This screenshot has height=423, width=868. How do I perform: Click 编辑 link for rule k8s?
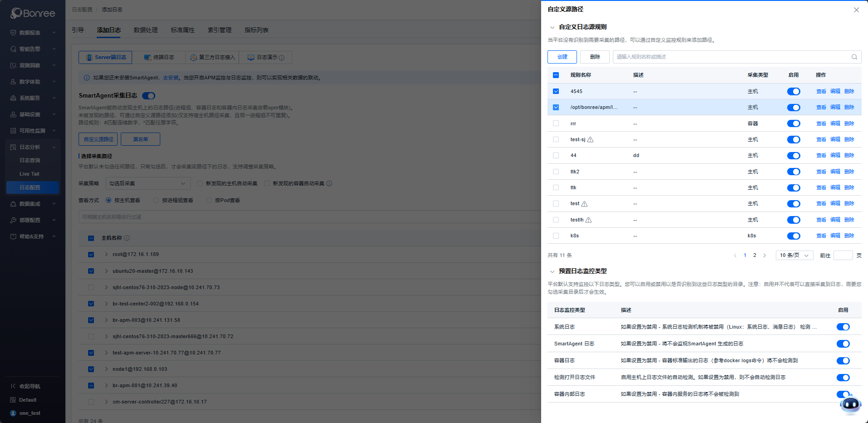(x=835, y=236)
